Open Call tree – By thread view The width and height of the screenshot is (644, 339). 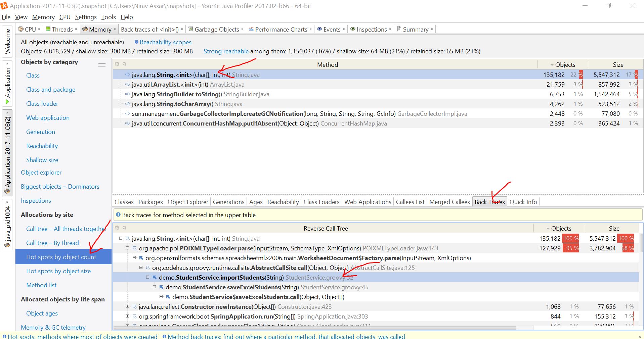52,243
